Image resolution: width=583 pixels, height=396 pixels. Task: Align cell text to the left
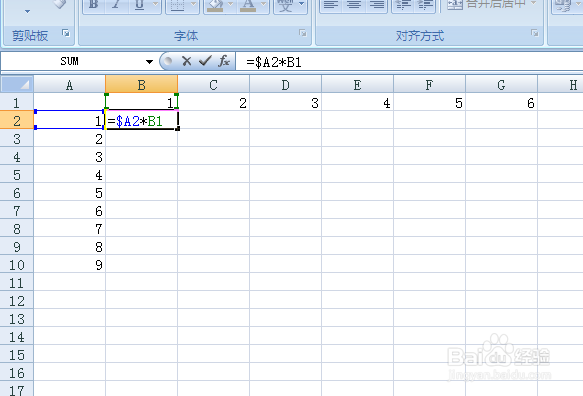[x=331, y=5]
